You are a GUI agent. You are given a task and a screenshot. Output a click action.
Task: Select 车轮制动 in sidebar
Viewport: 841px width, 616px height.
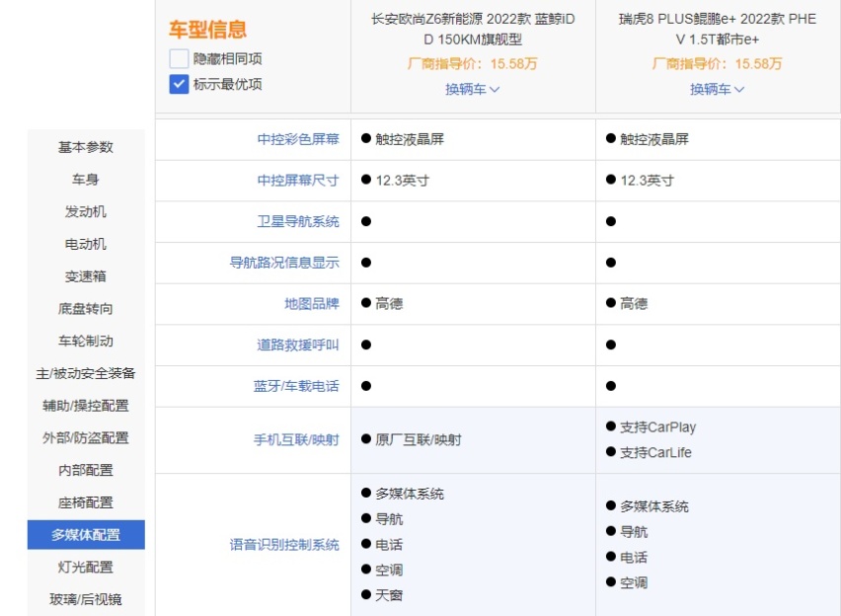86,341
